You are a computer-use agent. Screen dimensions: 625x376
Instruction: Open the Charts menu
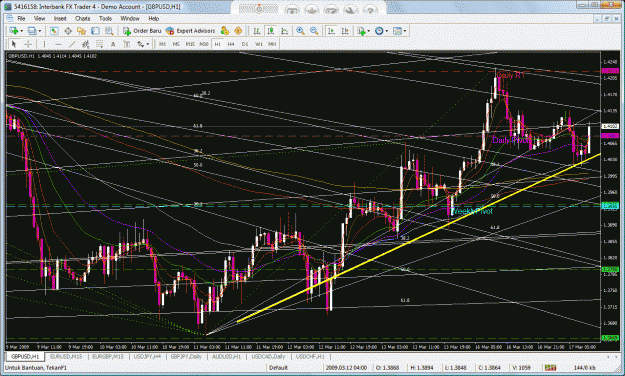[x=83, y=18]
